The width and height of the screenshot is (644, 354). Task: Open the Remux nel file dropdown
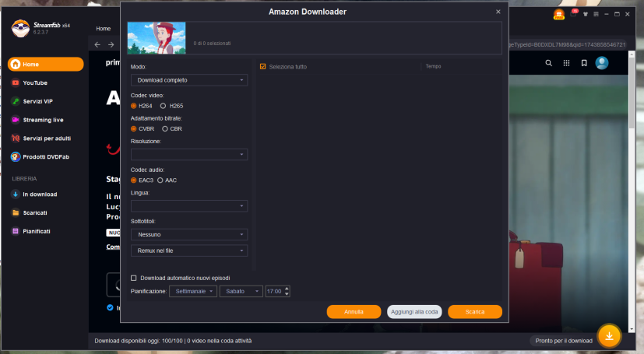[189, 251]
